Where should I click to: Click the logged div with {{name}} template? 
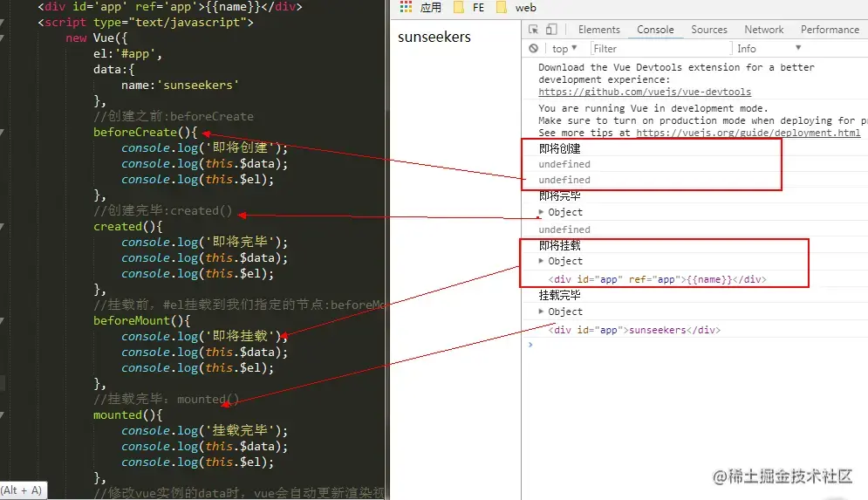click(x=657, y=279)
